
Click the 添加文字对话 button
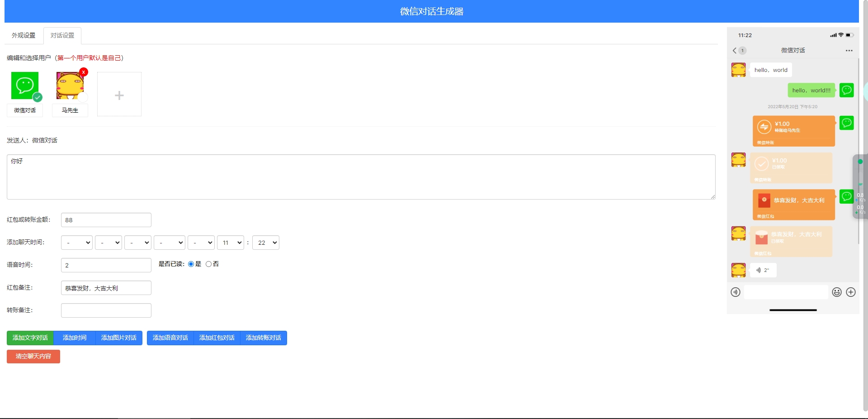(x=30, y=338)
